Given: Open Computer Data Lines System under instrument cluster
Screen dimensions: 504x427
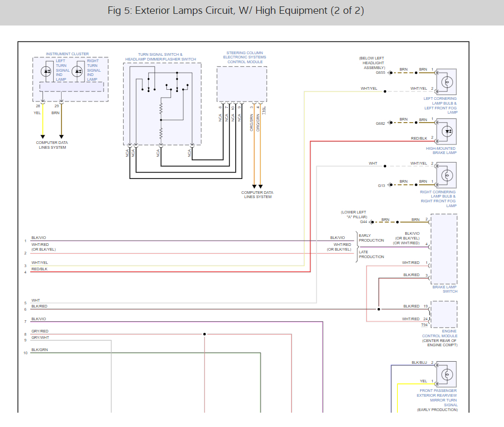Looking at the screenshot, I should [x=52, y=145].
